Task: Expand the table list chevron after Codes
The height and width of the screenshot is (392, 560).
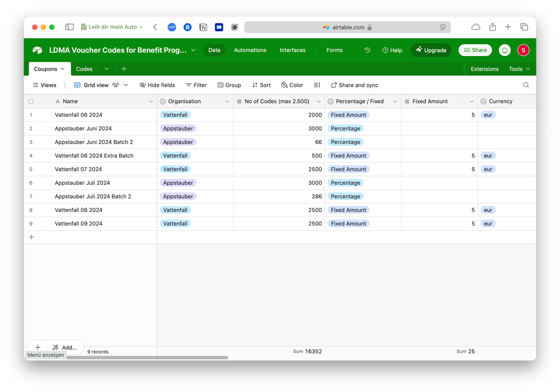Action: pos(106,69)
